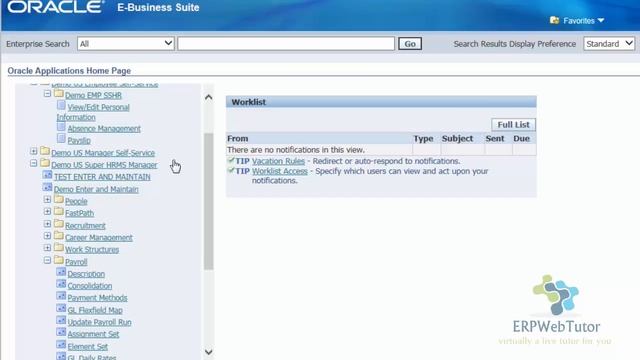Click the Demo US Super HRMS Manager folder icon
640x360 pixels.
tap(45, 163)
